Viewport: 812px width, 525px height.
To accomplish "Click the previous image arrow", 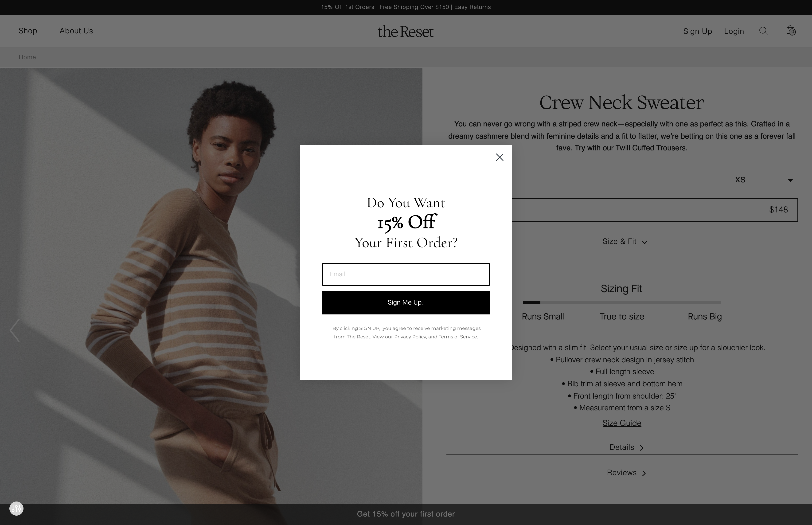I will tap(14, 330).
